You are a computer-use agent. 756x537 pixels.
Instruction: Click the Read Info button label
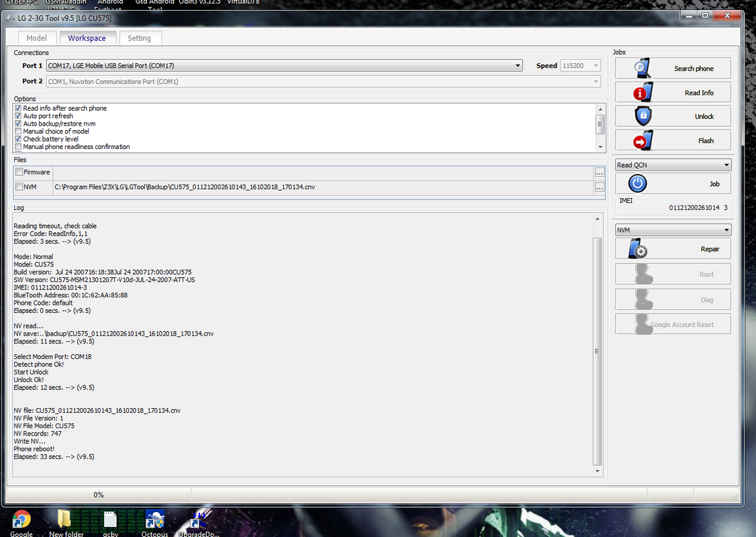point(699,93)
